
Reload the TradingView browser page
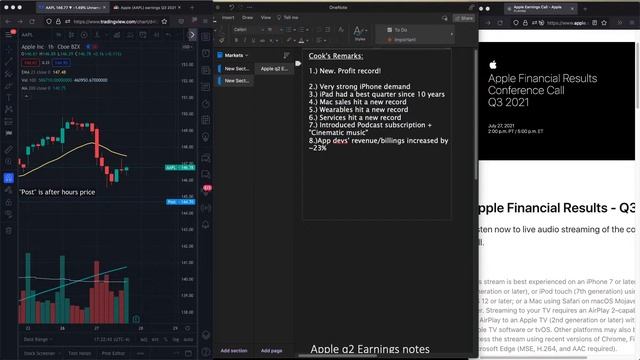click(32, 21)
